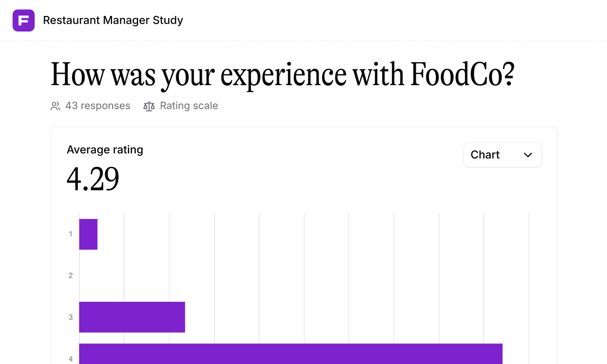Click the balance scale icon
Viewport: 607px width, 364px height.
pos(149,106)
